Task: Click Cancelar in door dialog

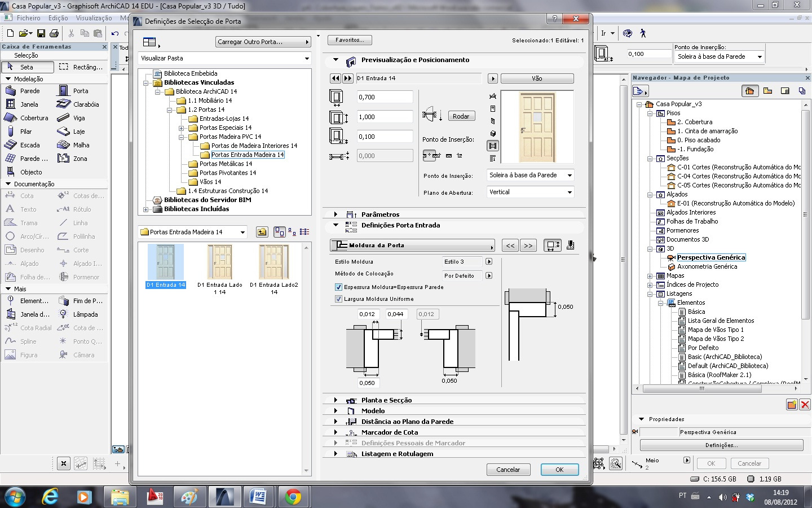Action: pos(508,470)
